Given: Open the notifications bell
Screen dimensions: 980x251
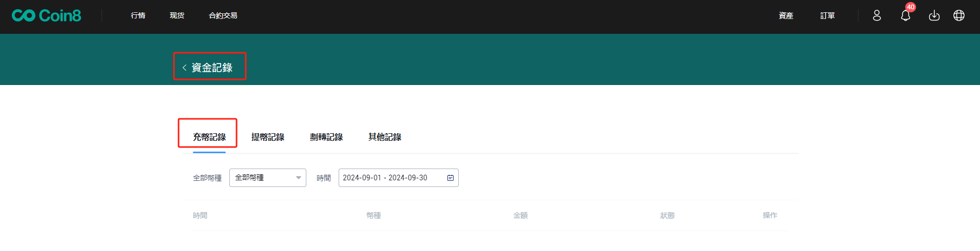Looking at the screenshot, I should tap(906, 16).
